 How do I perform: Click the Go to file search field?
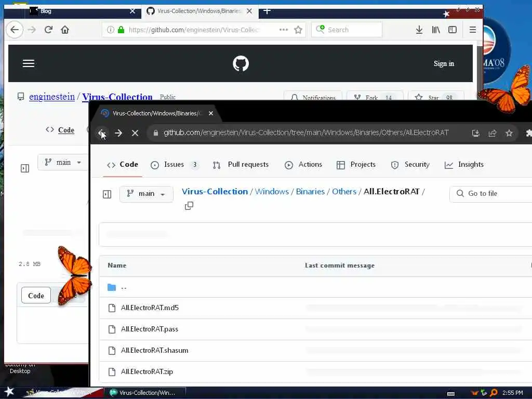(x=490, y=193)
